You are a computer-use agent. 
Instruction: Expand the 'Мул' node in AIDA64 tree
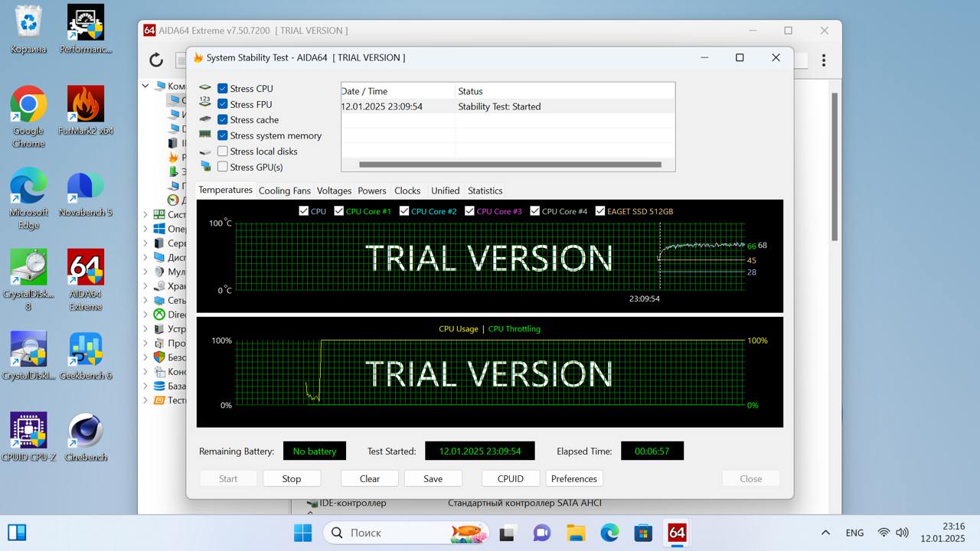pos(145,272)
